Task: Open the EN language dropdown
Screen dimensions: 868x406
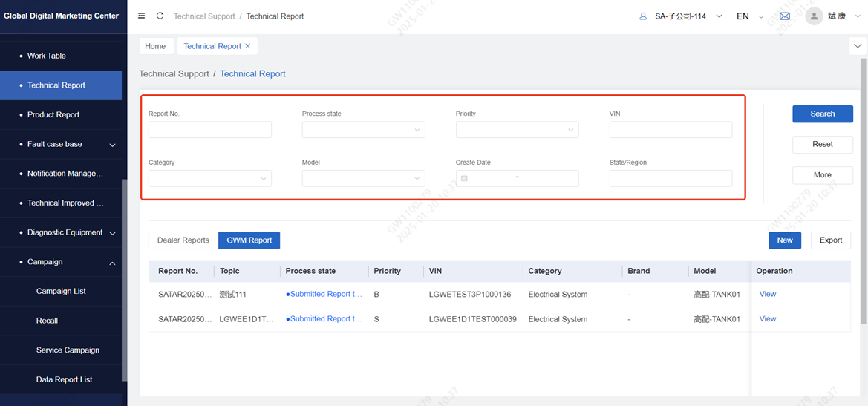Action: point(749,16)
